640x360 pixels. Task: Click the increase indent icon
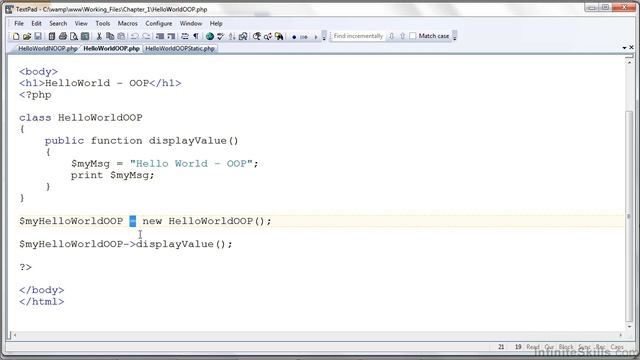coord(171,36)
